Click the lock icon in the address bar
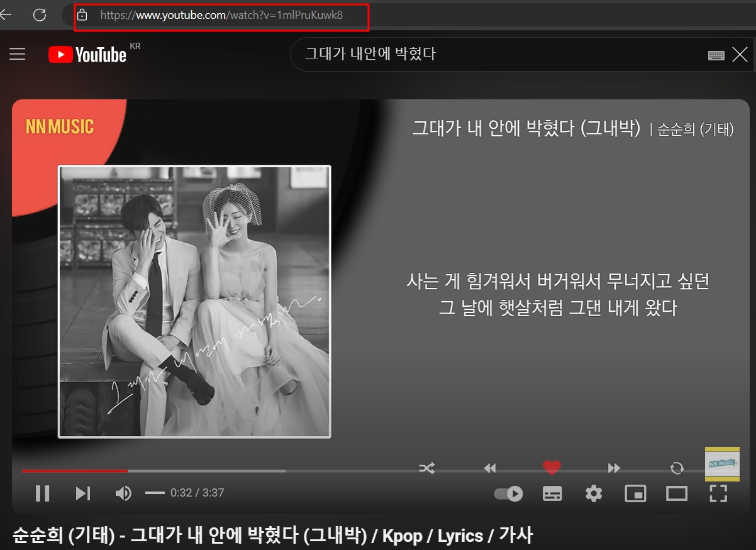 [82, 14]
